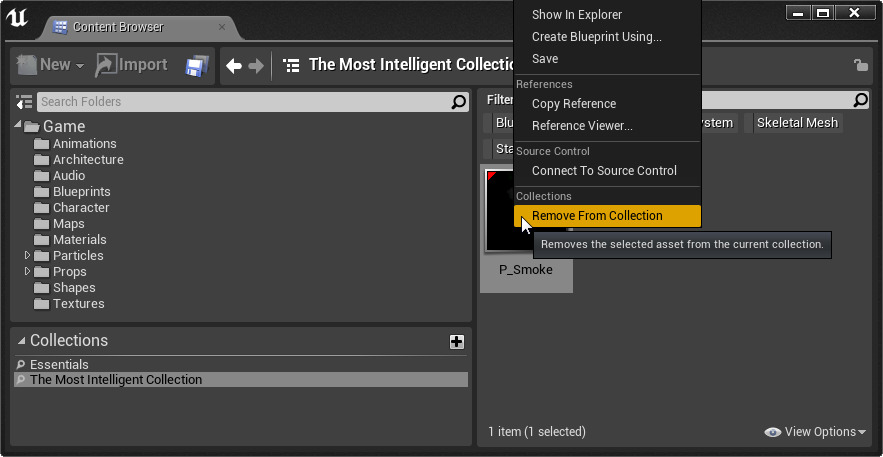Click the Save All floppy disk icon

197,66
